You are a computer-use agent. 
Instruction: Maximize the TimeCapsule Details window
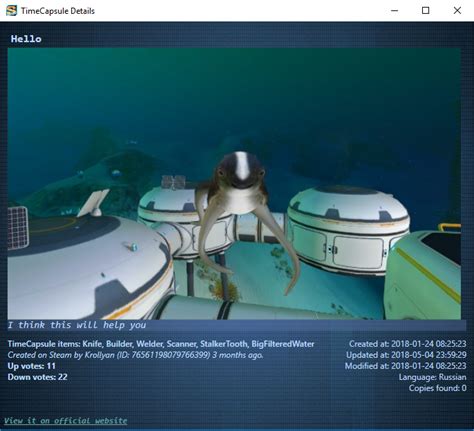[426, 11]
